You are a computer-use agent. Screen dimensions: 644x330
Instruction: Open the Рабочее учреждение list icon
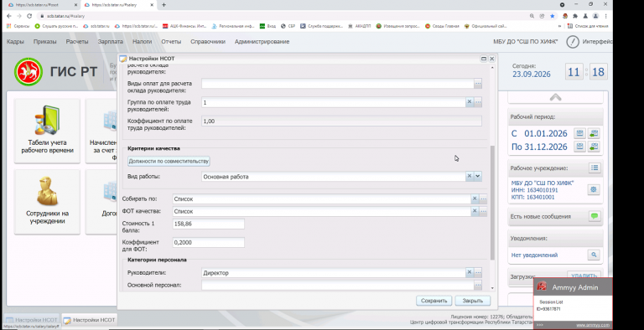coord(595,168)
